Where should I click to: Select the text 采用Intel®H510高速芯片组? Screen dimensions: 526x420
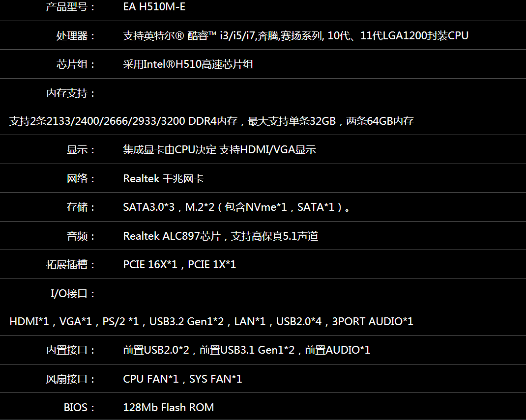pos(188,64)
